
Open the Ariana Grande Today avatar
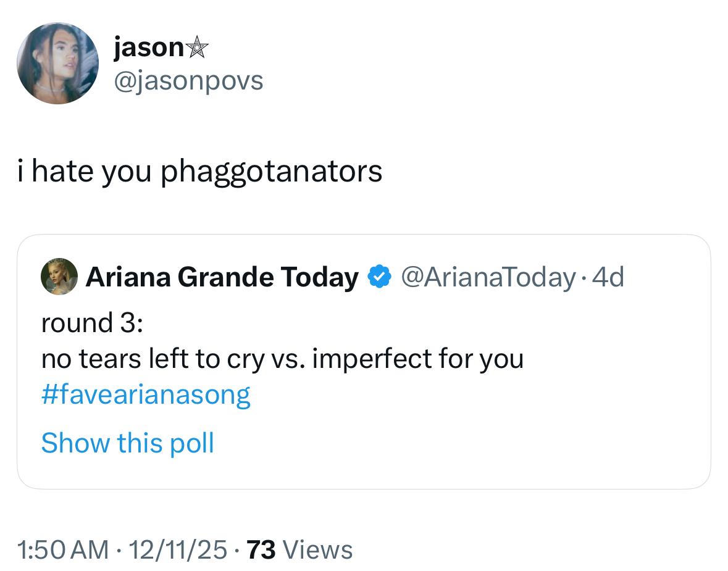[59, 277]
